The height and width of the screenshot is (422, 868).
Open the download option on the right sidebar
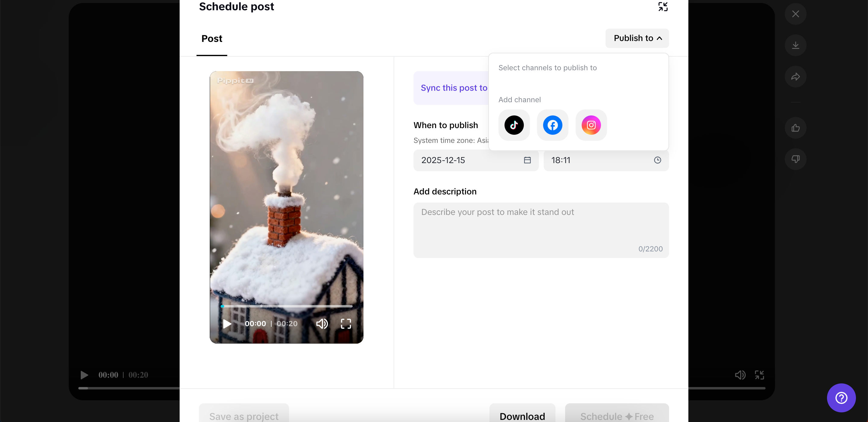pyautogui.click(x=795, y=45)
